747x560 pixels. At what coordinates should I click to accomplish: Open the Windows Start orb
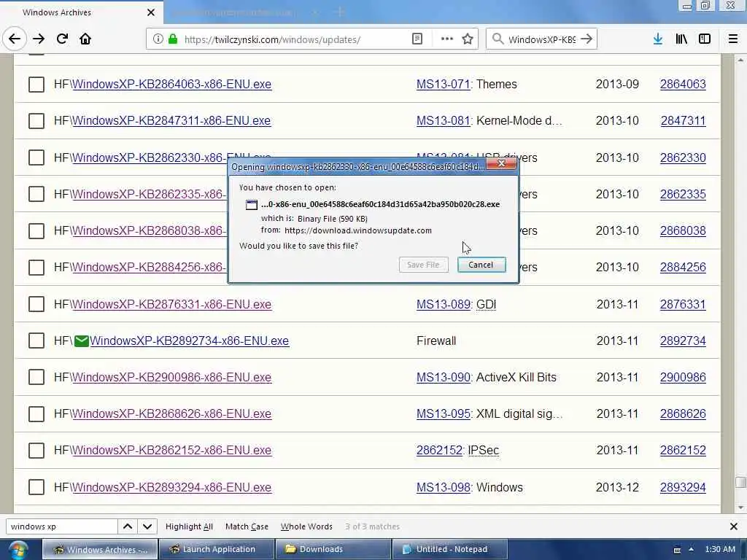(x=18, y=550)
